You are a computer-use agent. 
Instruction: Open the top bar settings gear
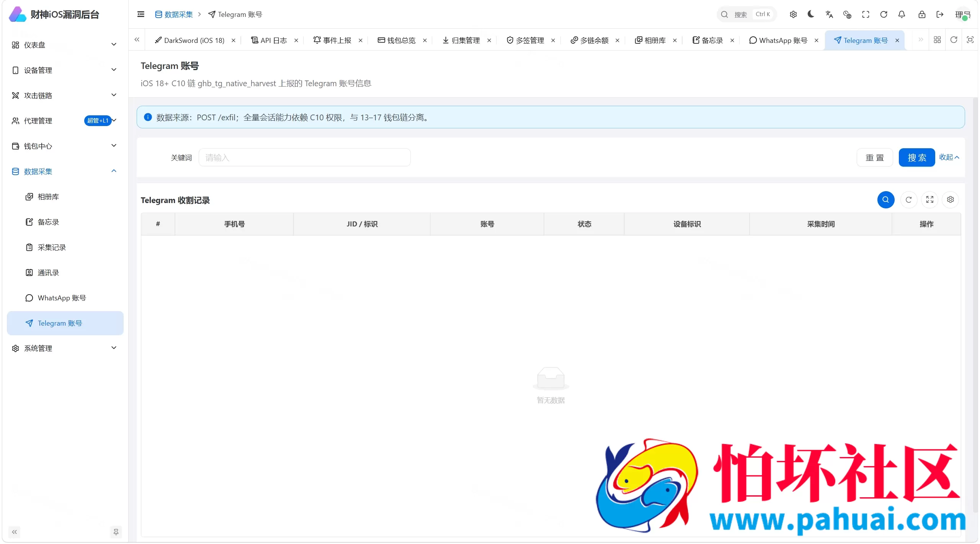click(x=793, y=15)
